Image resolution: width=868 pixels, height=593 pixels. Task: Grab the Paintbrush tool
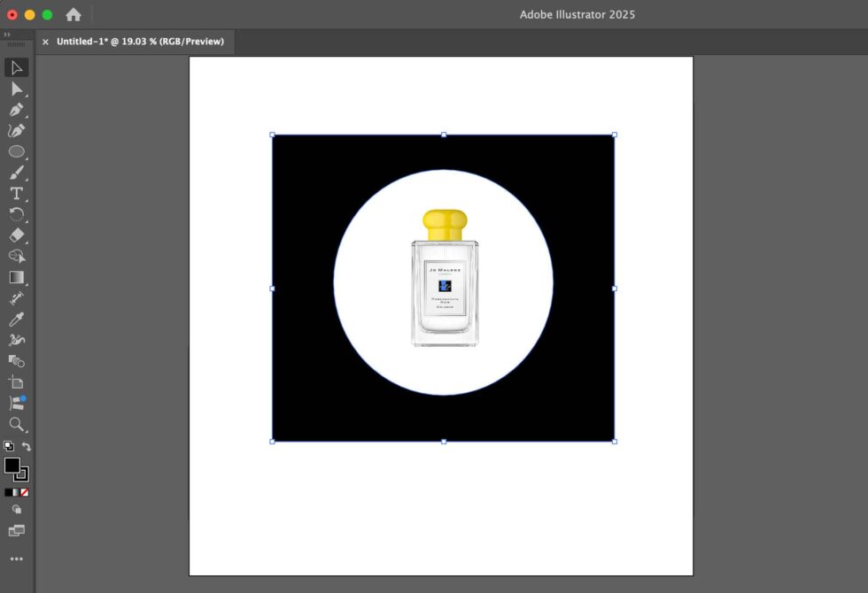pos(15,172)
